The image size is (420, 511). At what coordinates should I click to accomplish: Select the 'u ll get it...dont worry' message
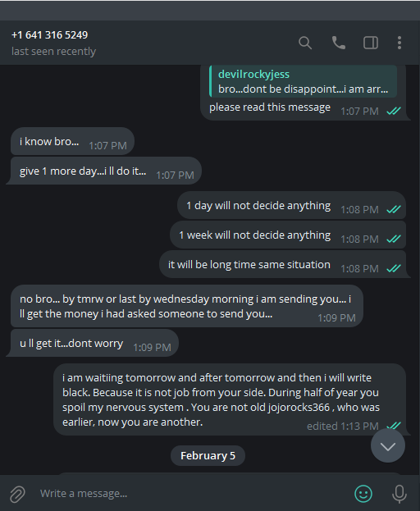pyautogui.click(x=94, y=343)
